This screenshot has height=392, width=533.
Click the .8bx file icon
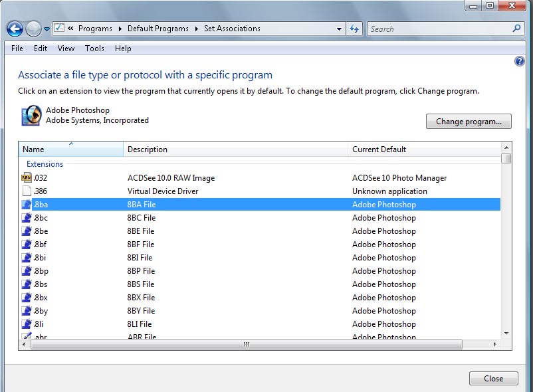click(27, 297)
